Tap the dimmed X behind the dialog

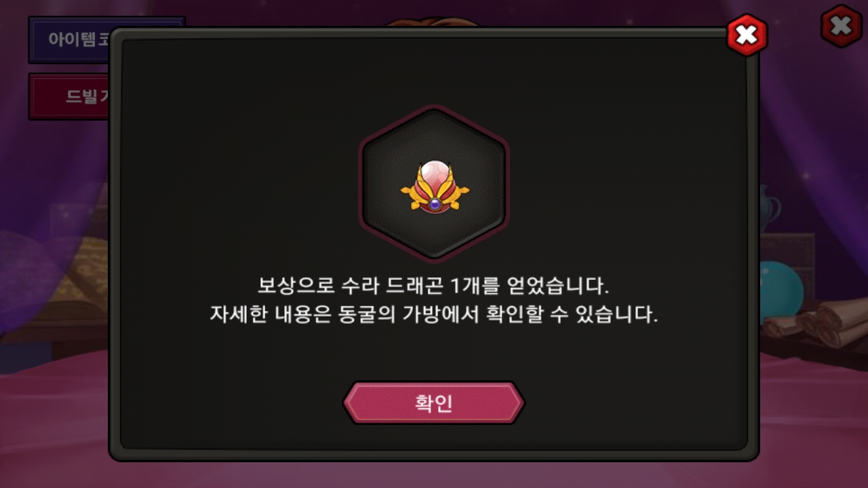pyautogui.click(x=841, y=26)
